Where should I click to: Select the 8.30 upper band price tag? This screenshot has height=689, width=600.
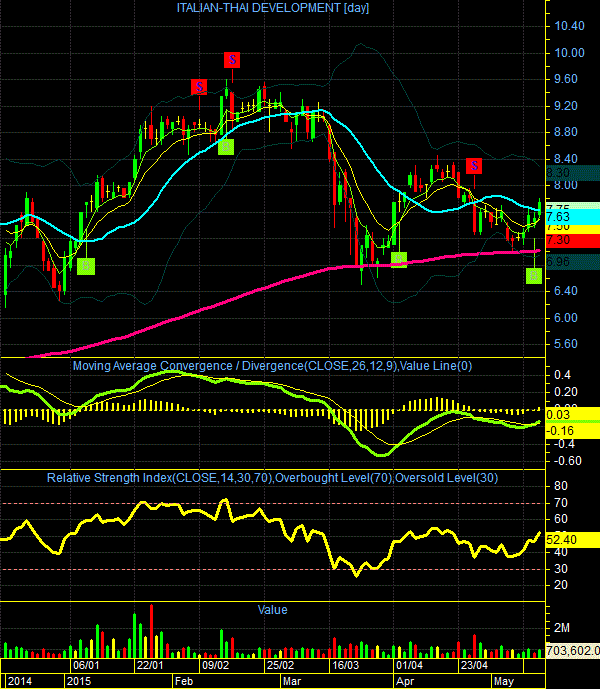coord(573,173)
